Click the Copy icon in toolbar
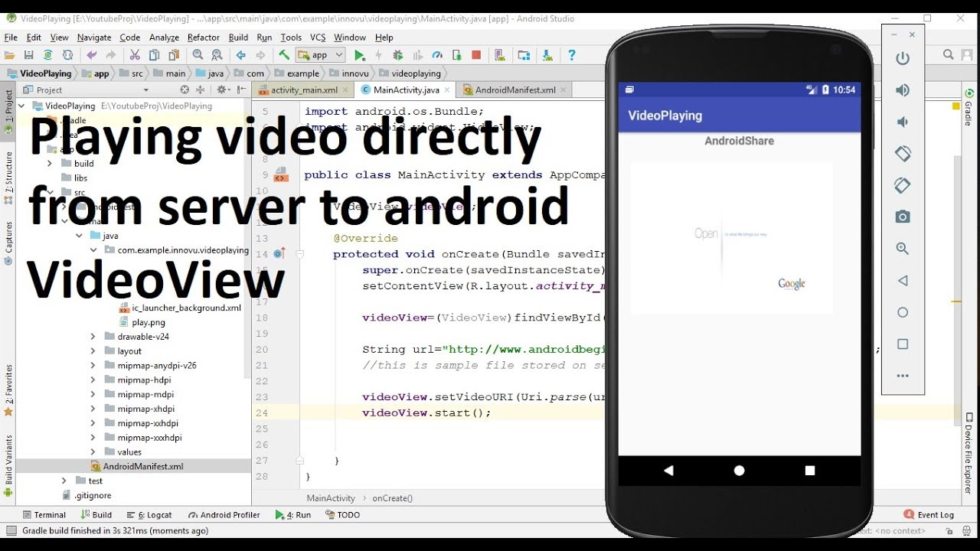 pyautogui.click(x=154, y=55)
